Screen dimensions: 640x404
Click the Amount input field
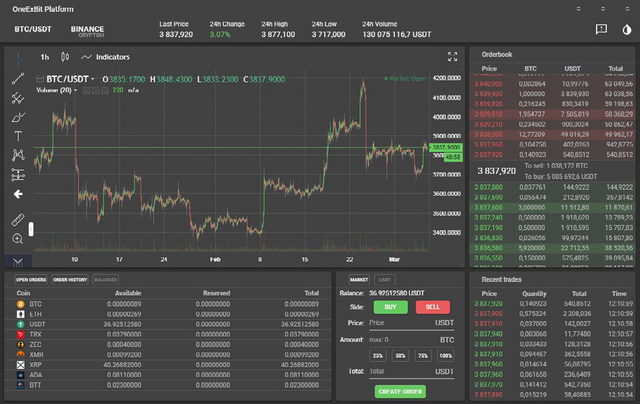(x=411, y=340)
